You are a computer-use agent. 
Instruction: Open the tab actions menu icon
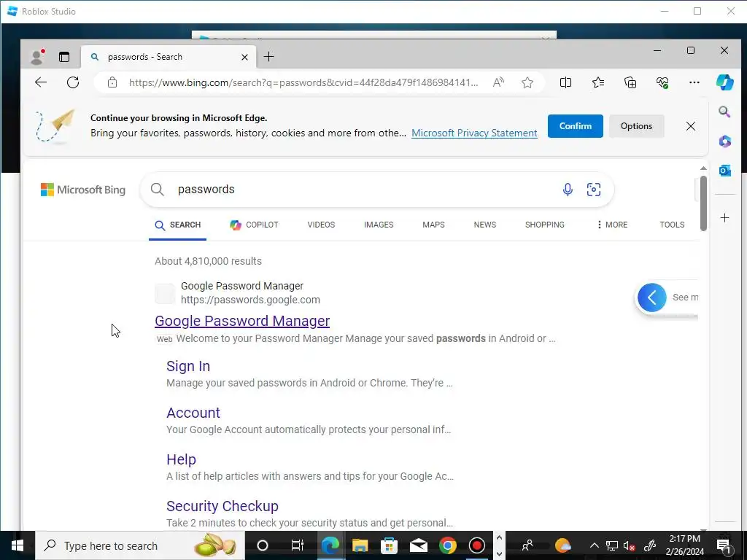(x=64, y=57)
